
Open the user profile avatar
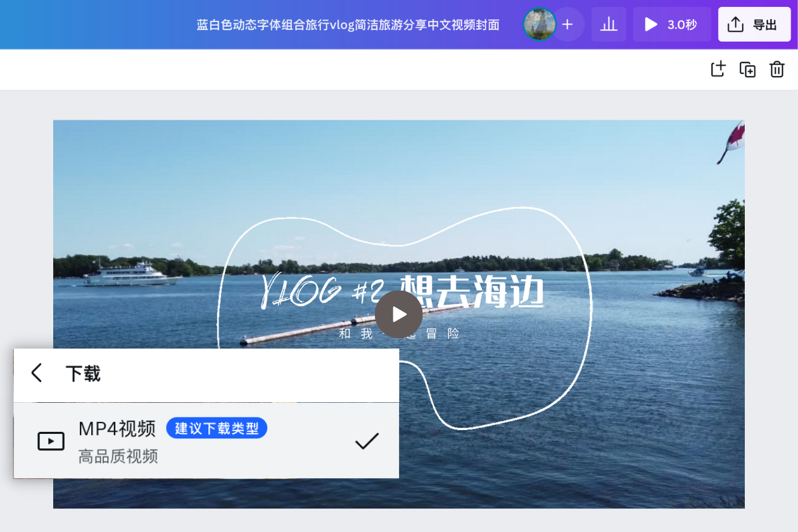(x=540, y=25)
